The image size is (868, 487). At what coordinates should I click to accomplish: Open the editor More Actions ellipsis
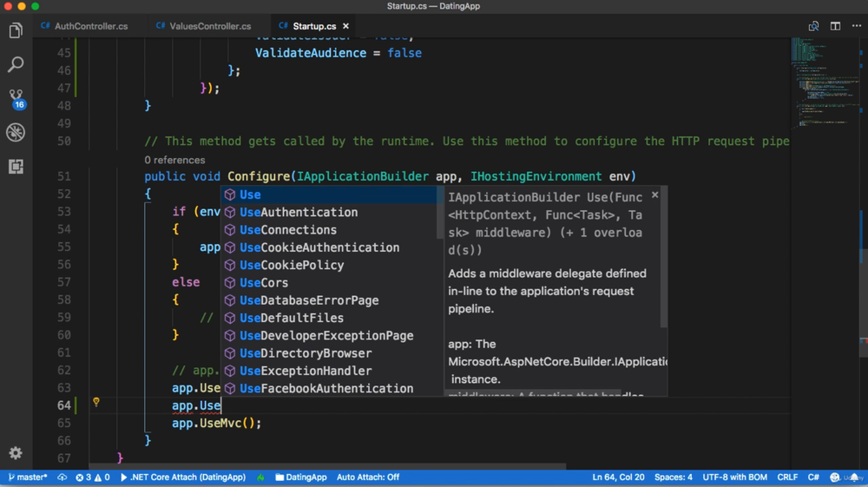coord(857,26)
